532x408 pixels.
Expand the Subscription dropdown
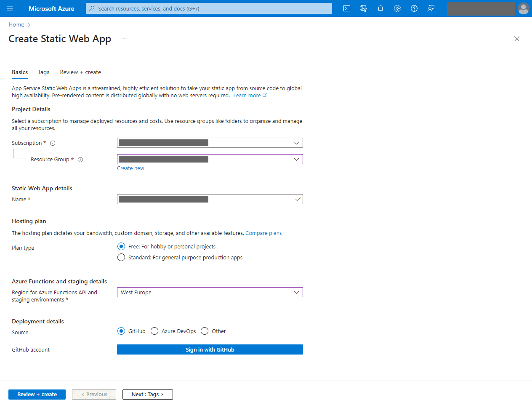pyautogui.click(x=210, y=143)
